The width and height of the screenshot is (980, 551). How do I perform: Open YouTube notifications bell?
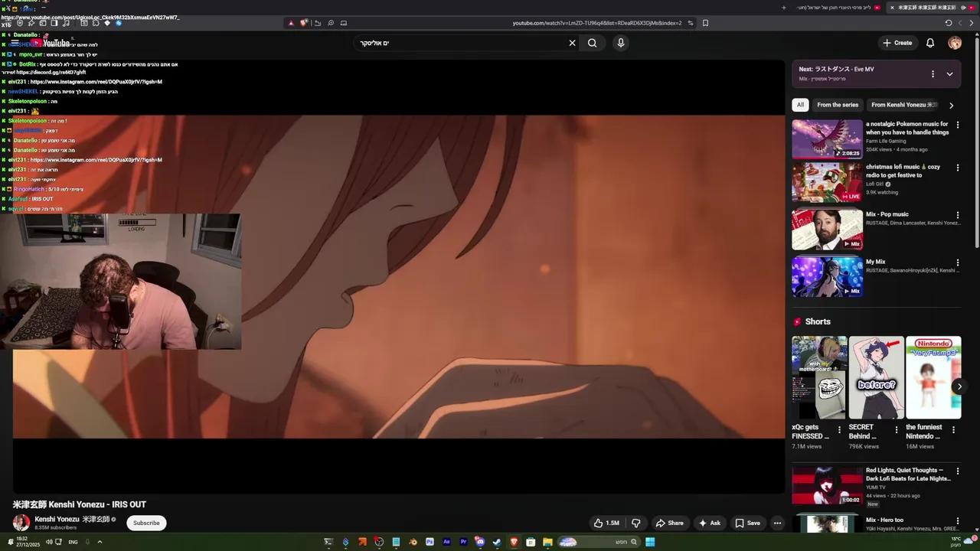[x=930, y=43]
